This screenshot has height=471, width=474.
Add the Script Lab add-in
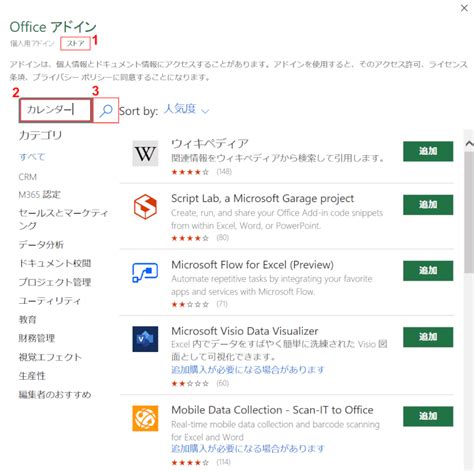coord(428,205)
